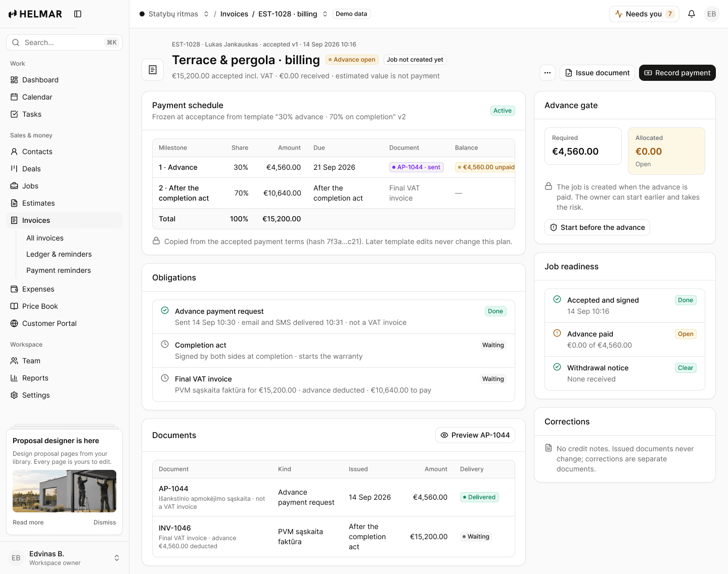Open the Needs you inbox
Image resolution: width=728 pixels, height=574 pixels.
644,14
